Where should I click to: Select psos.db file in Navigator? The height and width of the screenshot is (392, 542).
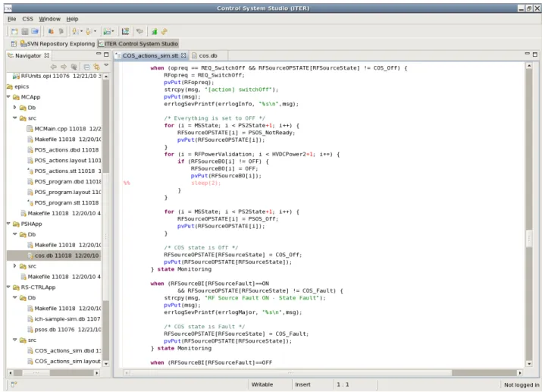pyautogui.click(x=64, y=329)
